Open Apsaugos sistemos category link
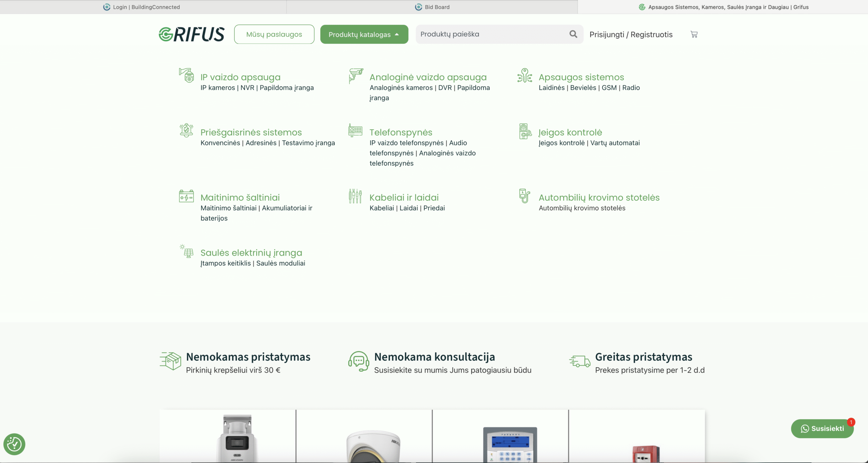 pos(581,77)
